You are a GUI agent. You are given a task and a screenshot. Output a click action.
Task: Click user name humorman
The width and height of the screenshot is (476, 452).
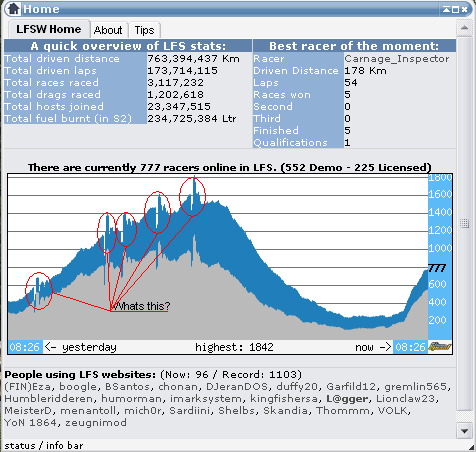[132, 399]
